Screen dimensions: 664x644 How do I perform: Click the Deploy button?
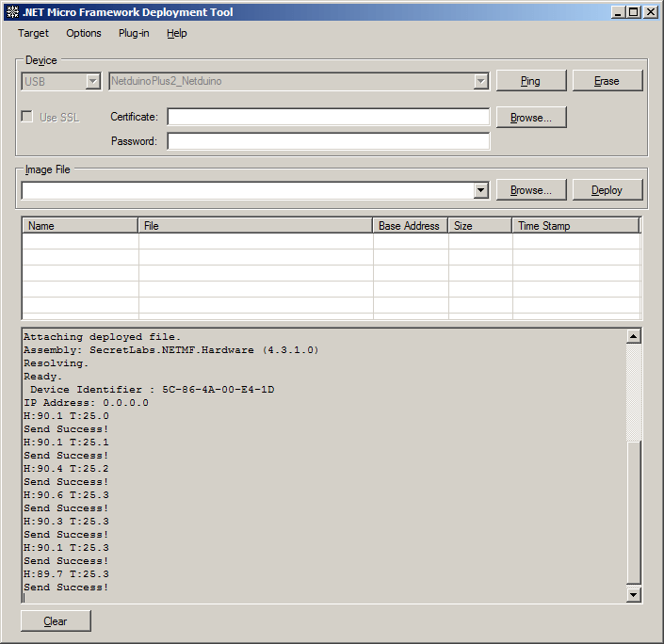point(607,190)
